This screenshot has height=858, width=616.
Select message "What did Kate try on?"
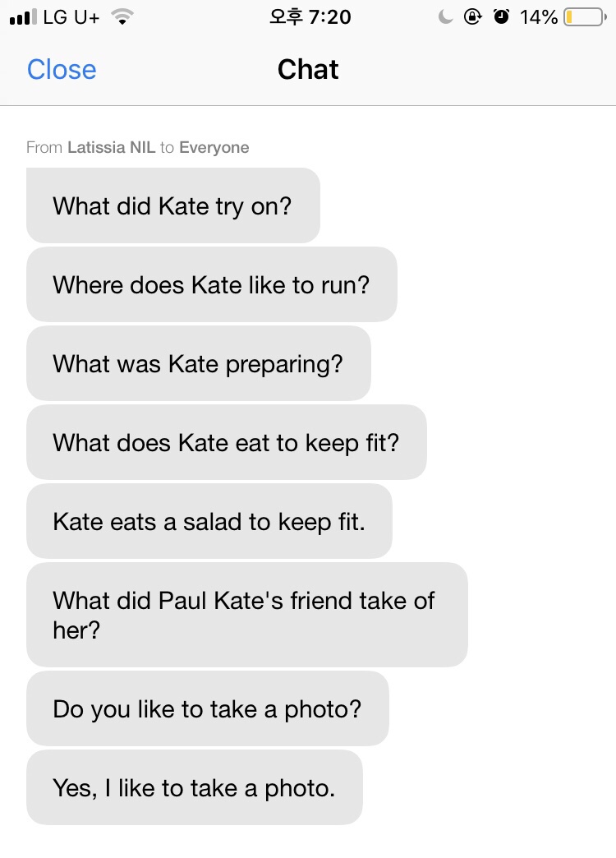(x=172, y=205)
